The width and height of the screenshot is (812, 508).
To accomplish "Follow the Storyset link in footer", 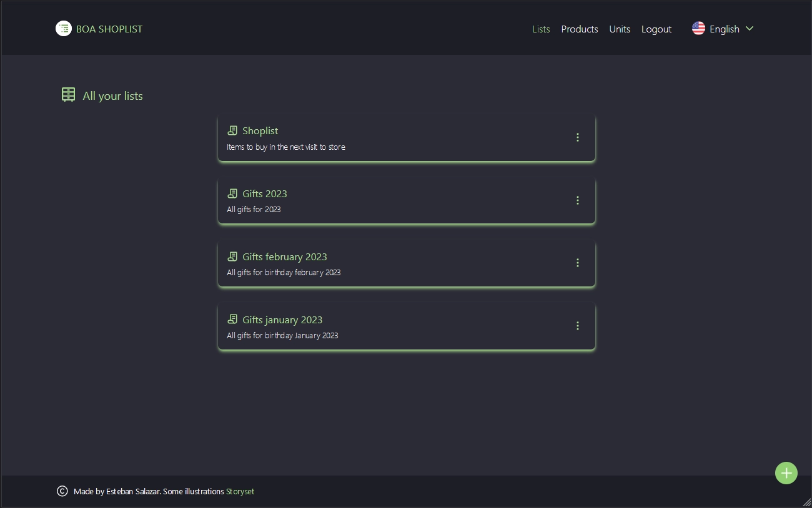I will [x=240, y=492].
